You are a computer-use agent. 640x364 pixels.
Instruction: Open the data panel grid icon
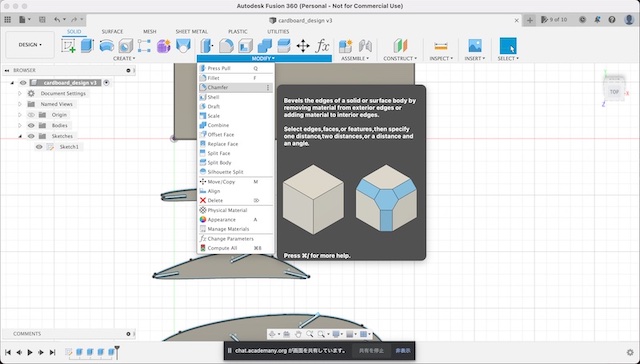[7, 20]
